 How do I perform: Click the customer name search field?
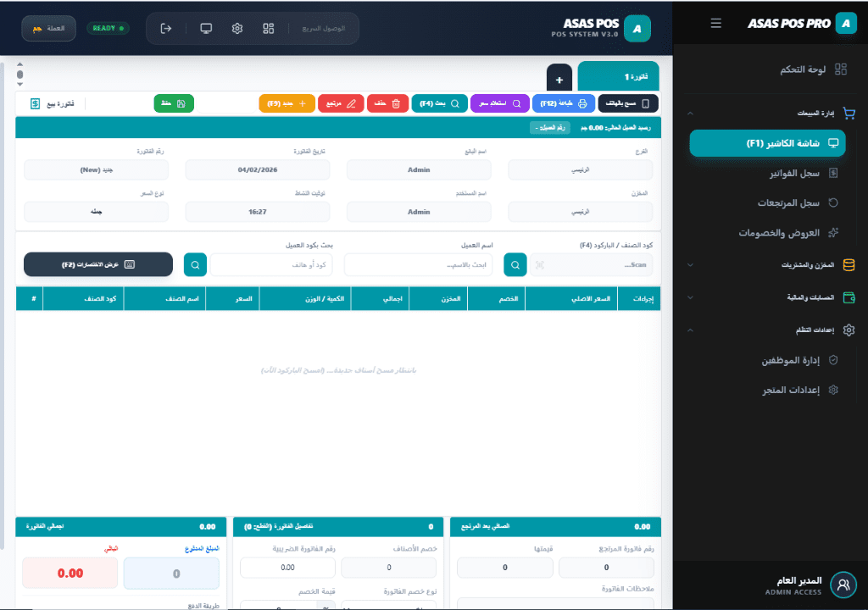(418, 265)
